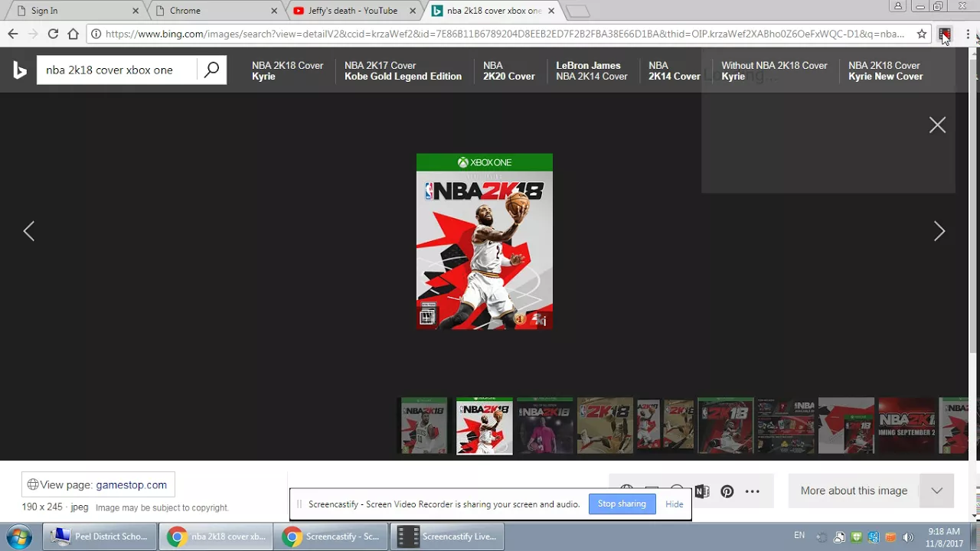Image resolution: width=980 pixels, height=551 pixels.
Task: Close the Jeffy's death YouTube tab
Action: tap(413, 11)
